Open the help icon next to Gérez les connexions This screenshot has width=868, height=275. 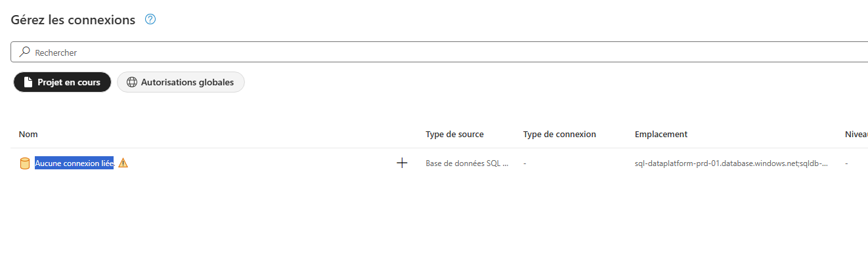[x=150, y=19]
